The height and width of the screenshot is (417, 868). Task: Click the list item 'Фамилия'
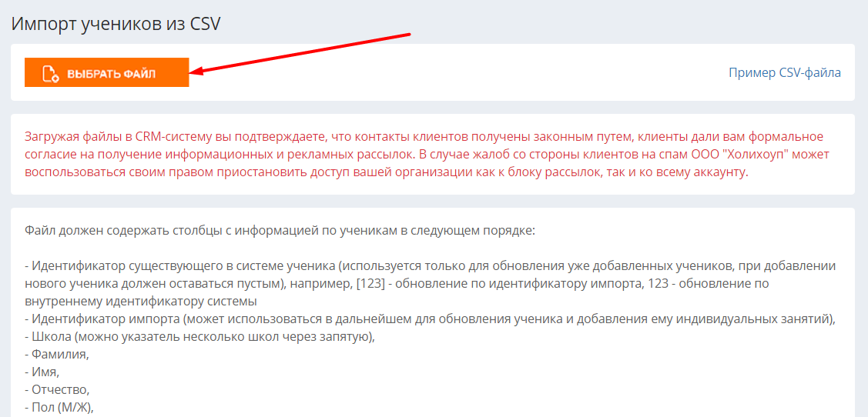tap(57, 355)
